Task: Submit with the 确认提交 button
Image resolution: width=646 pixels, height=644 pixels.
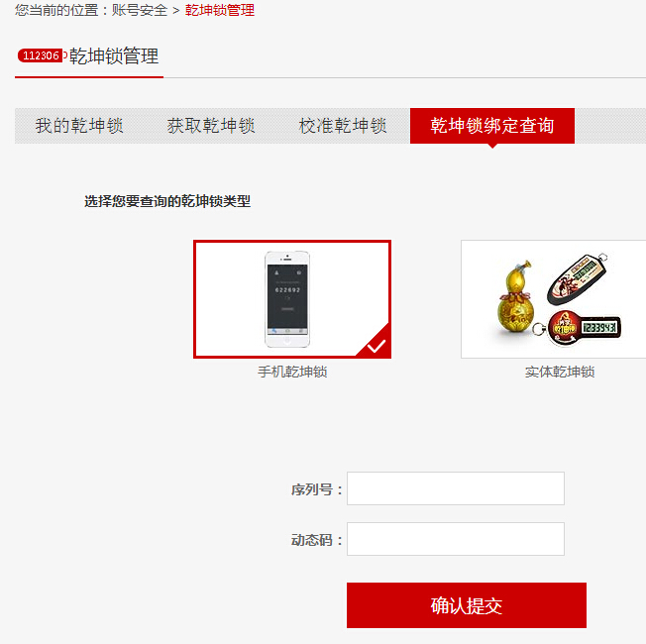Action: 467,605
